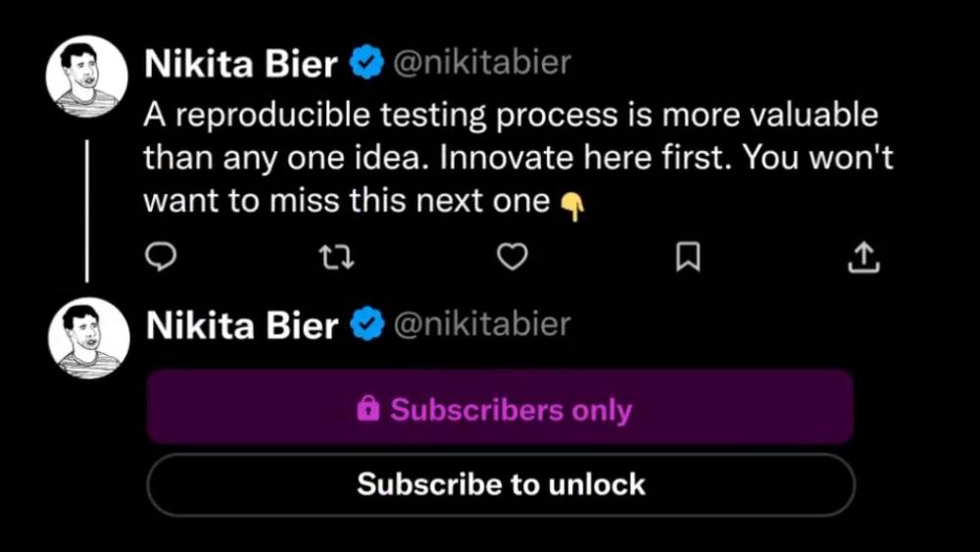The width and height of the screenshot is (980, 552).
Task: Click the vertical thread line connecting the tweets
Action: point(87,210)
